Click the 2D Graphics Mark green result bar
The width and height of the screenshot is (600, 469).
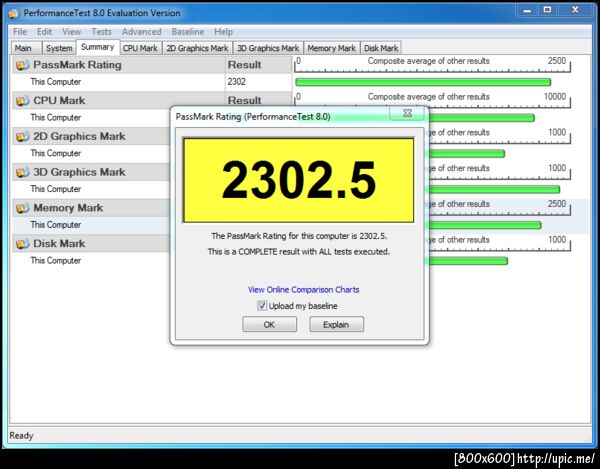[466, 154]
